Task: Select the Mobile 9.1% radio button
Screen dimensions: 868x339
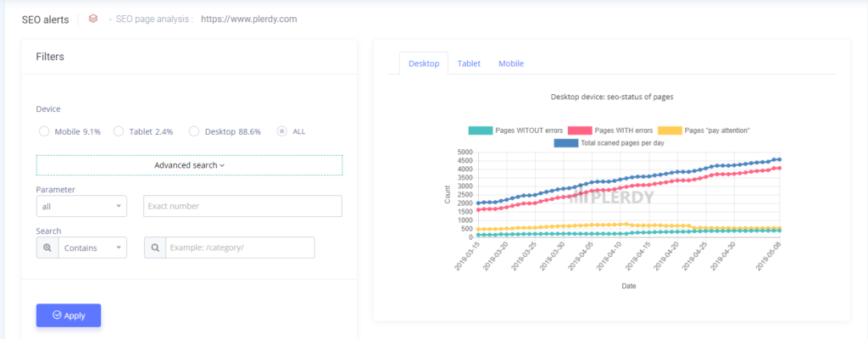Action: click(x=44, y=131)
